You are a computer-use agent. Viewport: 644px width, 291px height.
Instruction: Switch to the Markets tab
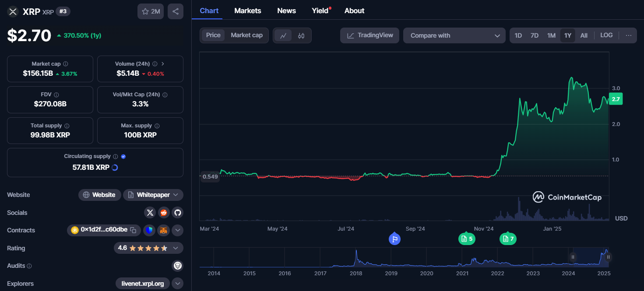(x=248, y=11)
